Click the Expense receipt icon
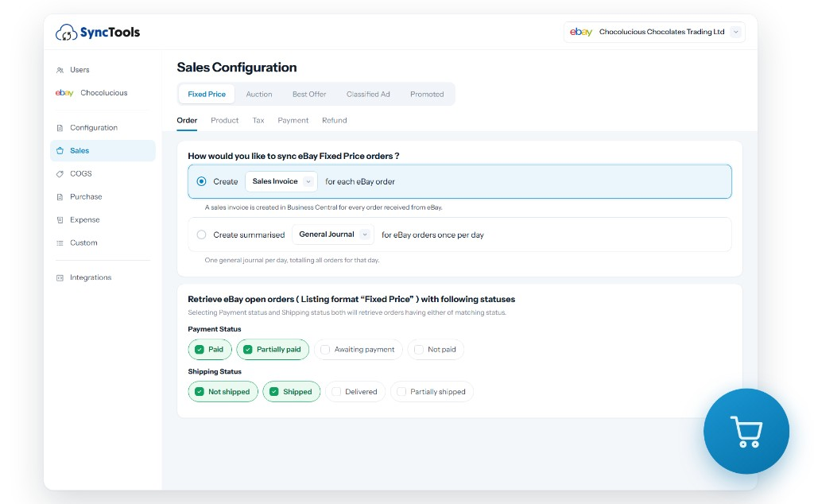Image resolution: width=814 pixels, height=504 pixels. (x=60, y=220)
